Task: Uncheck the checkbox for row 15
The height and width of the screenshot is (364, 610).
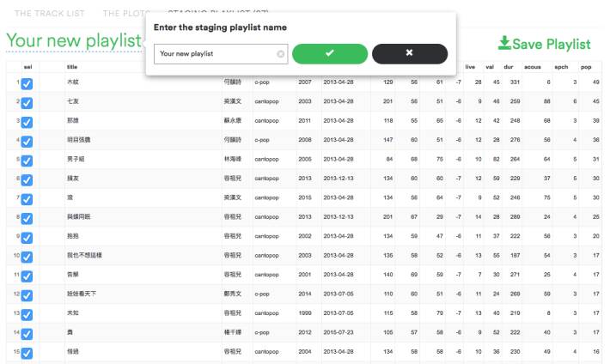Action: tap(27, 353)
